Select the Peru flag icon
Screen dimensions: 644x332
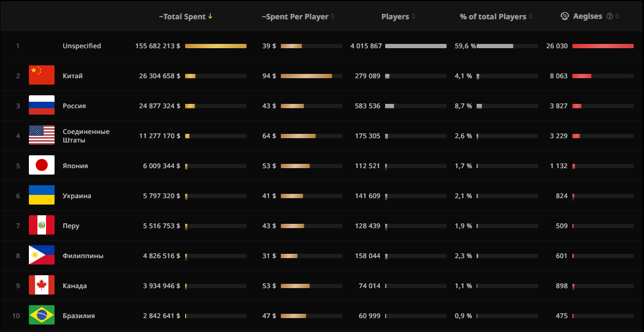point(42,225)
